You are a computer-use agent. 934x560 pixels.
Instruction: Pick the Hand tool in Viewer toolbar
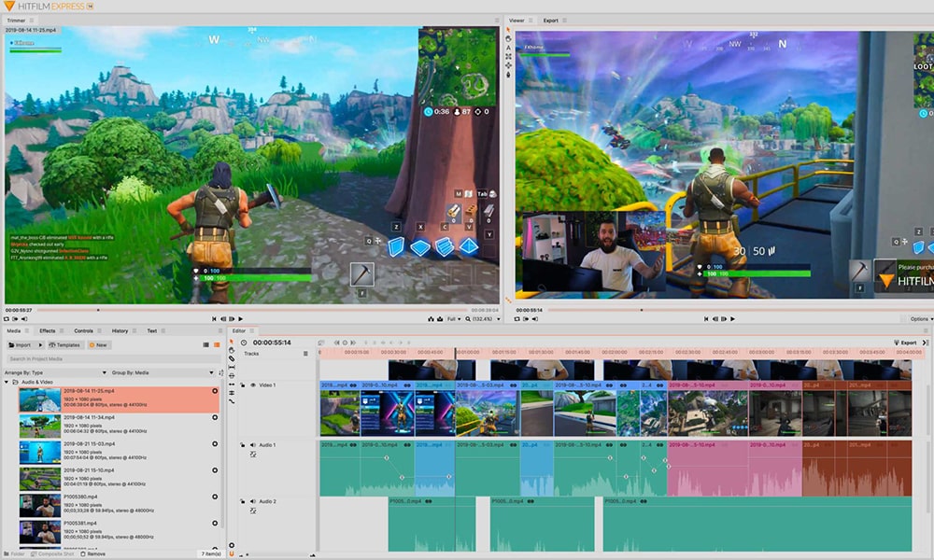tap(508, 38)
